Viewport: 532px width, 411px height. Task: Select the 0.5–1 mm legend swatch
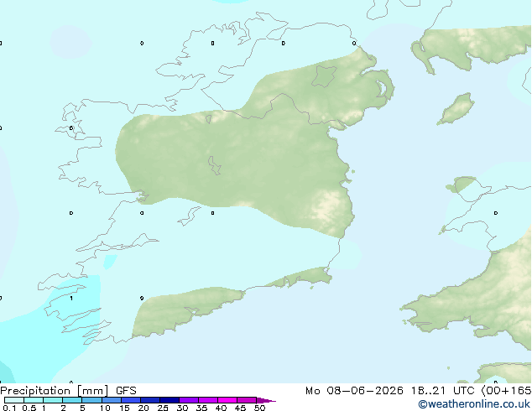click(34, 400)
